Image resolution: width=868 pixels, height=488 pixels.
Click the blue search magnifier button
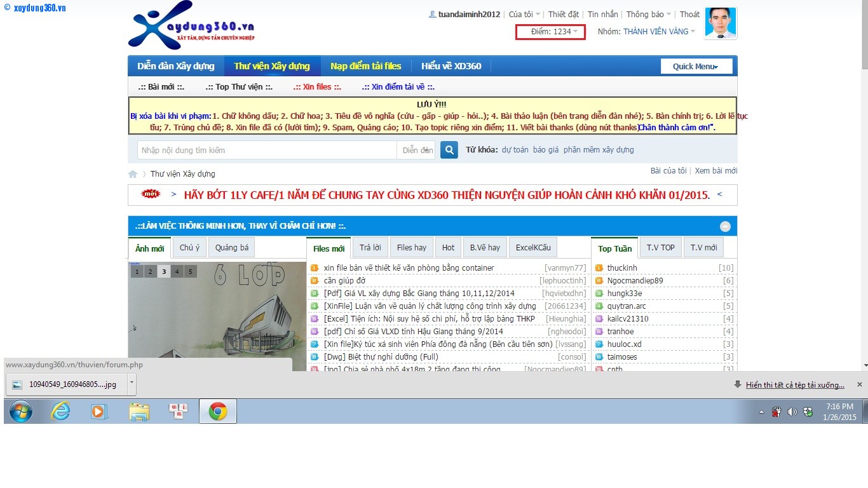coord(449,150)
